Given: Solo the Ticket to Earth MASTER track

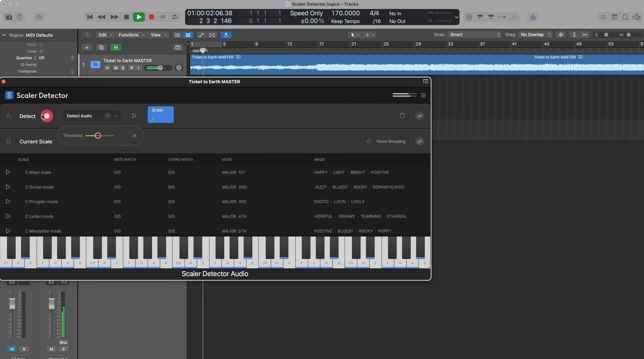Looking at the screenshot, I should (x=123, y=68).
